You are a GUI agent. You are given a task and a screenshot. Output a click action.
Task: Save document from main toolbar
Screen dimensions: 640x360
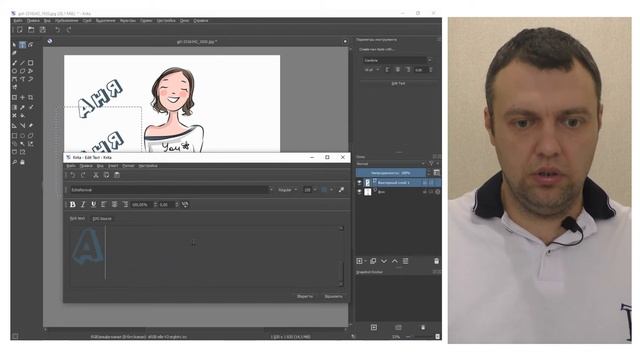42,30
